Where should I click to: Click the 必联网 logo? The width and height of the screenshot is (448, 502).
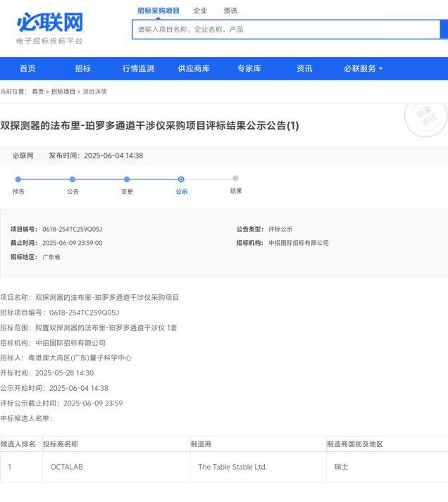pos(50,28)
